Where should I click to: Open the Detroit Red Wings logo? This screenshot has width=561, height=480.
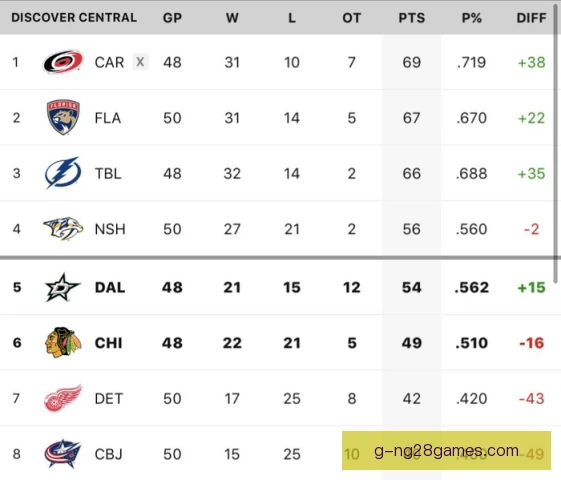63,398
